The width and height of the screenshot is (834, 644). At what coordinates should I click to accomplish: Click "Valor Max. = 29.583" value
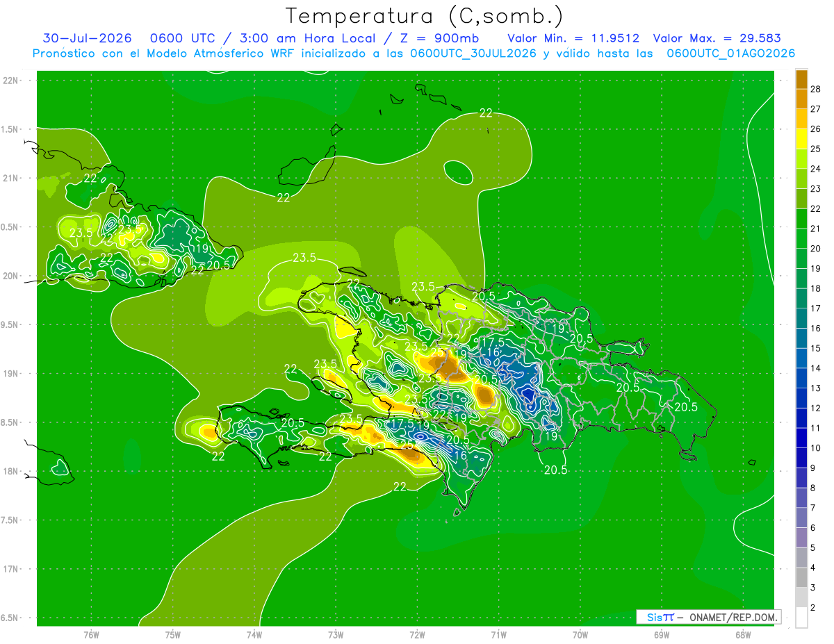(717, 38)
